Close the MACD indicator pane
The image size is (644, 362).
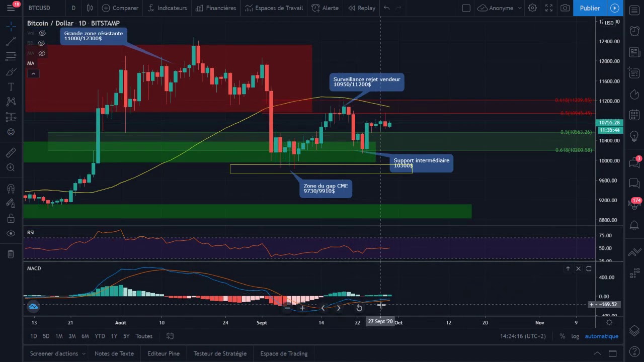pyautogui.click(x=578, y=268)
